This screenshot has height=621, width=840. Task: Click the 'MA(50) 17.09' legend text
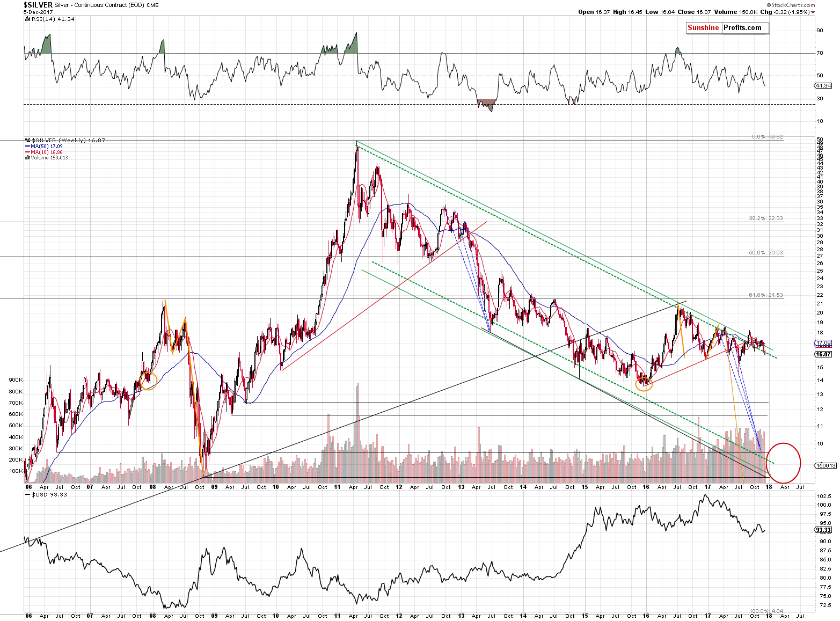pos(46,146)
